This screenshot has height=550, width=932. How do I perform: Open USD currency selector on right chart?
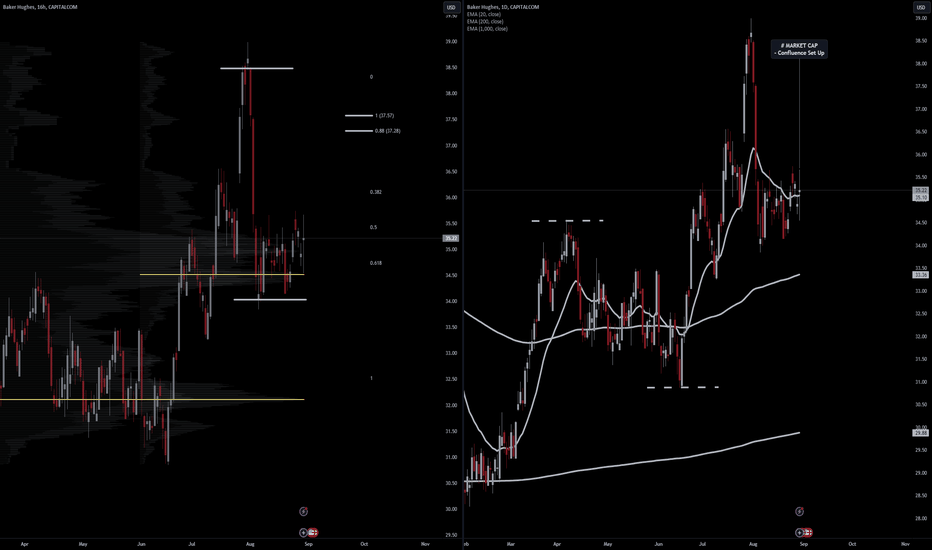pos(921,7)
